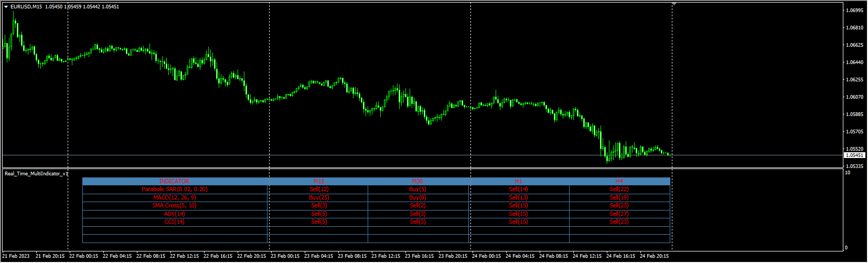Click MACD M30 cell Buy(8)
Screen dimensions: 868x263
click(417, 197)
